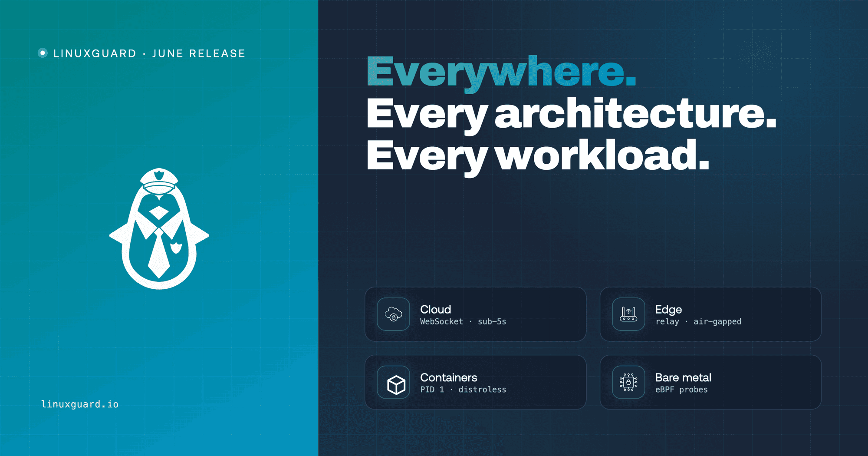Click the LinuxGuard penguin mascot logo
868x456 pixels.
[159, 228]
